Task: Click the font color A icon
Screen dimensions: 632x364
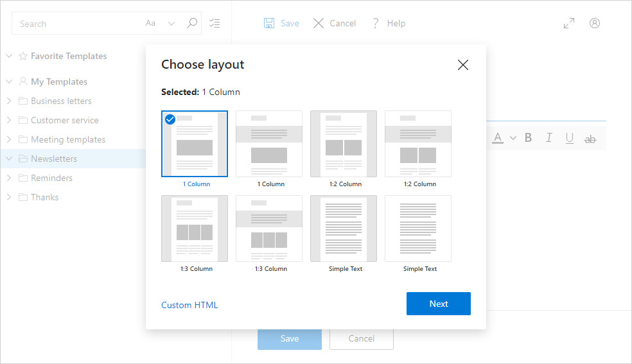Action: (498, 138)
